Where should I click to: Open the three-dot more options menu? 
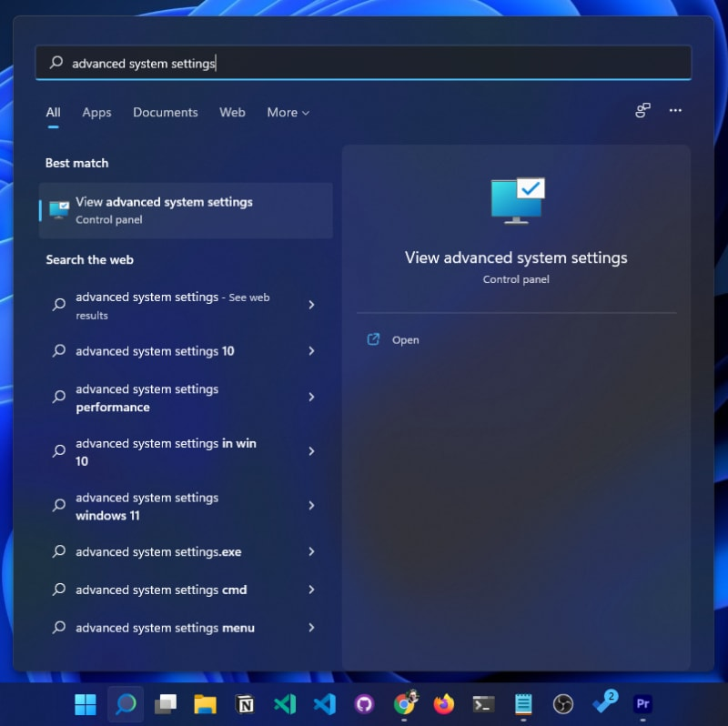675,110
